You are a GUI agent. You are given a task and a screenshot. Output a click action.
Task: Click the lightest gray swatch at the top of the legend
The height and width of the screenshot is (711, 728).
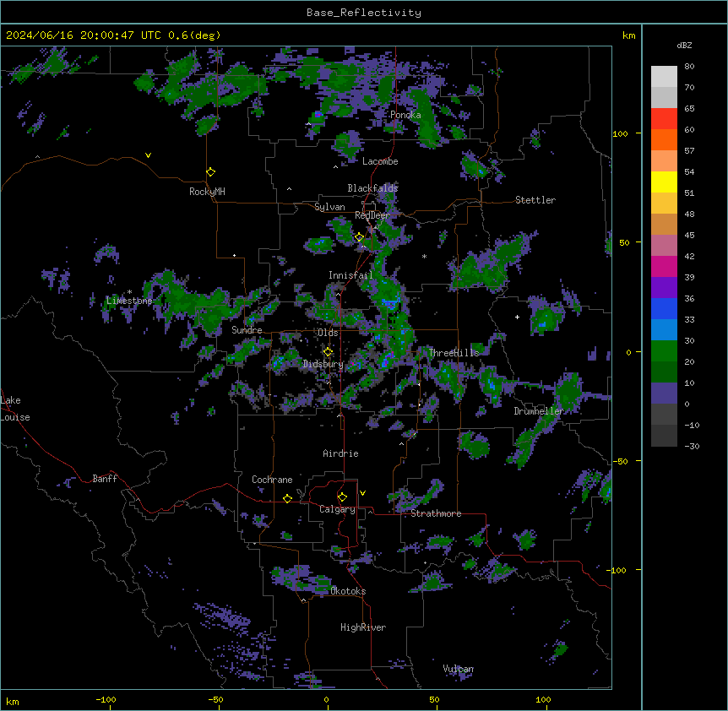664,76
